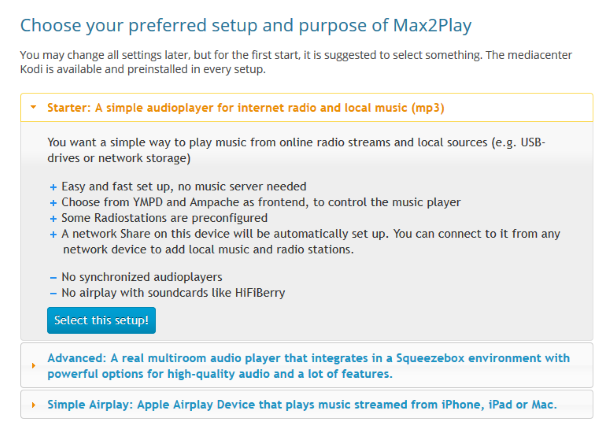
Task: Click the plus icon beside Easy and fast set up
Action: coord(53,187)
